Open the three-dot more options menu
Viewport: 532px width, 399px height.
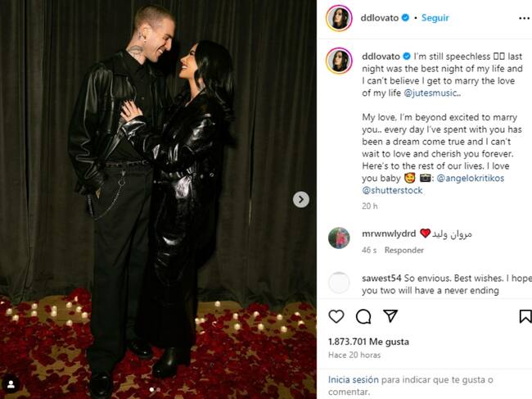point(525,18)
